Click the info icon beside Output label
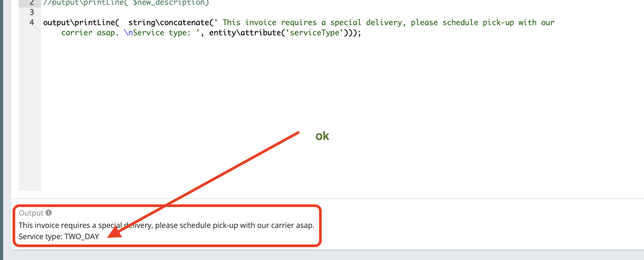 49,213
